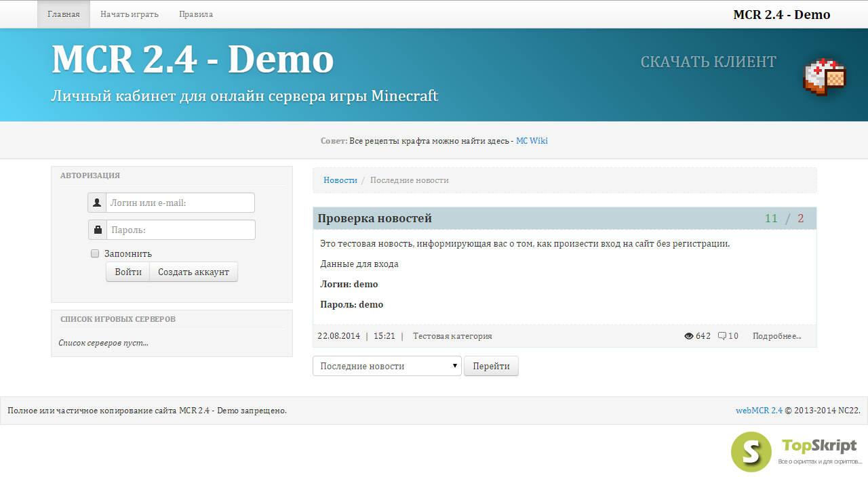Click the Логин или e-mail input field

180,203
